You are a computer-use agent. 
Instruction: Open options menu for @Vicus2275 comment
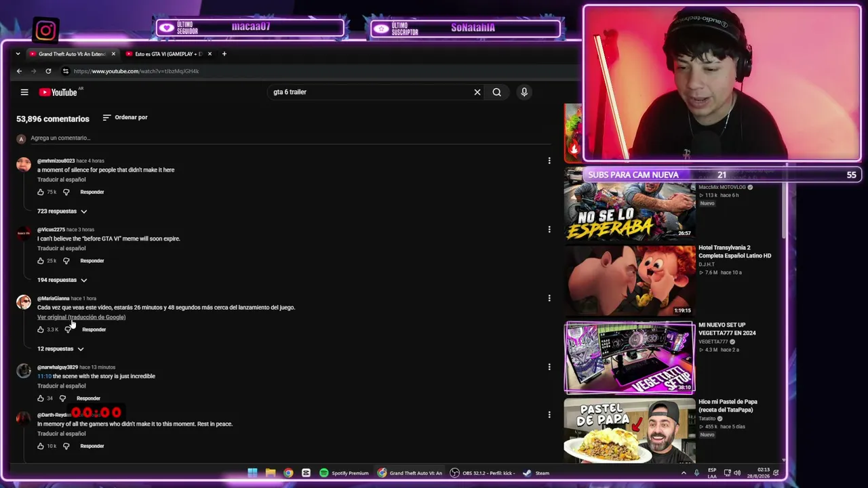(549, 230)
